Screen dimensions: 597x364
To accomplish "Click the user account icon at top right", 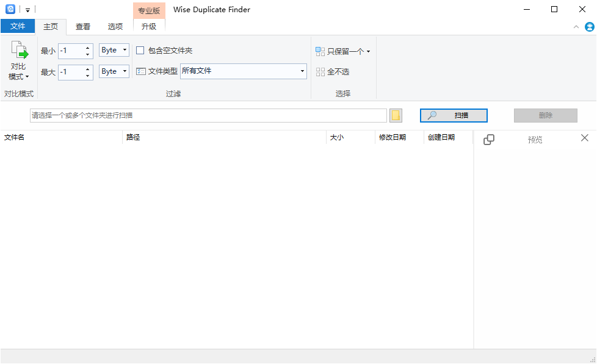I will coord(588,27).
